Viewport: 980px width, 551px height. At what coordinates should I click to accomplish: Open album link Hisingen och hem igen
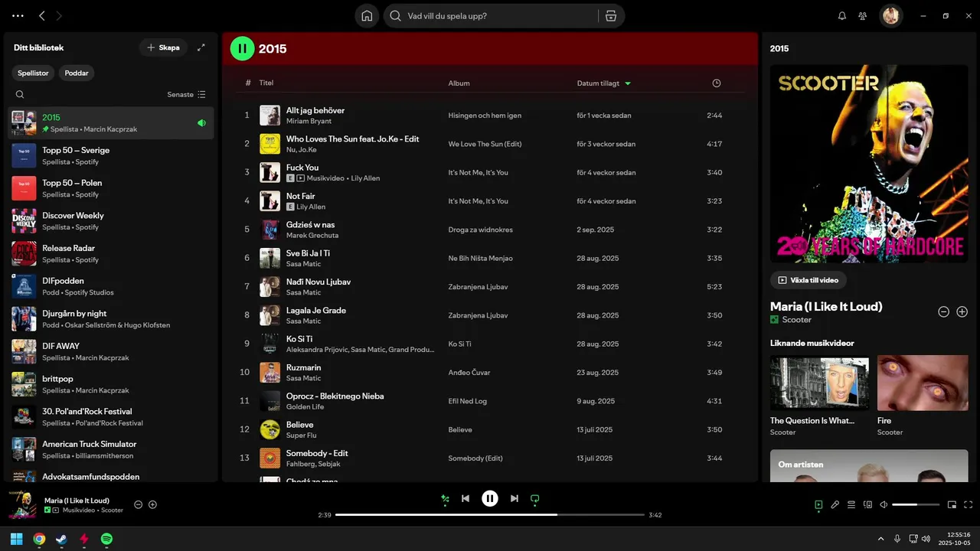[x=485, y=116]
